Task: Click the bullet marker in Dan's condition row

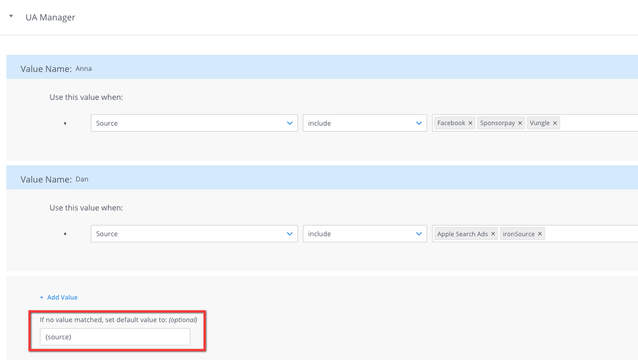Action: click(65, 234)
